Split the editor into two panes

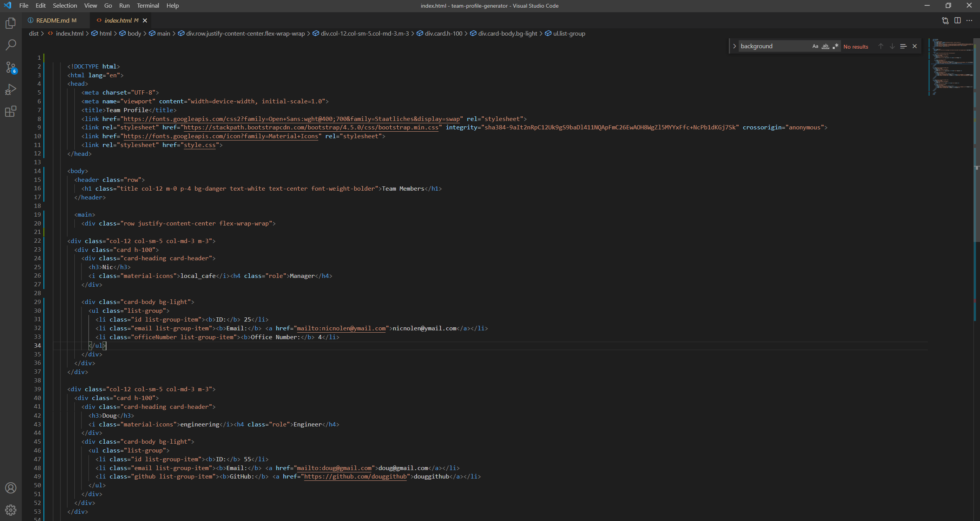(958, 20)
